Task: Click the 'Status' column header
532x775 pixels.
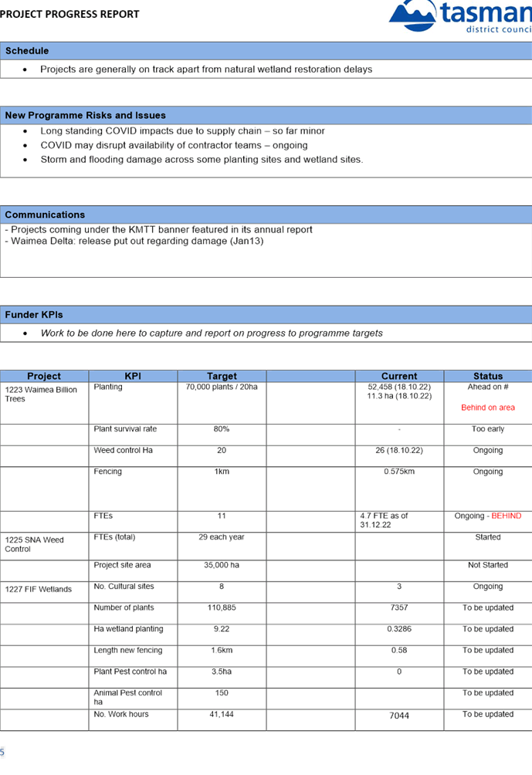Action: pyautogui.click(x=488, y=376)
